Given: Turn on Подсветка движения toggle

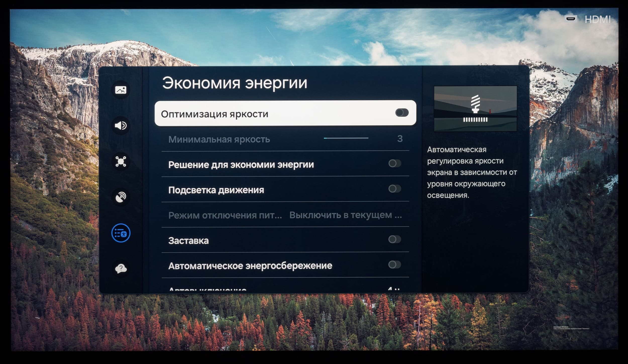Looking at the screenshot, I should click(x=395, y=189).
